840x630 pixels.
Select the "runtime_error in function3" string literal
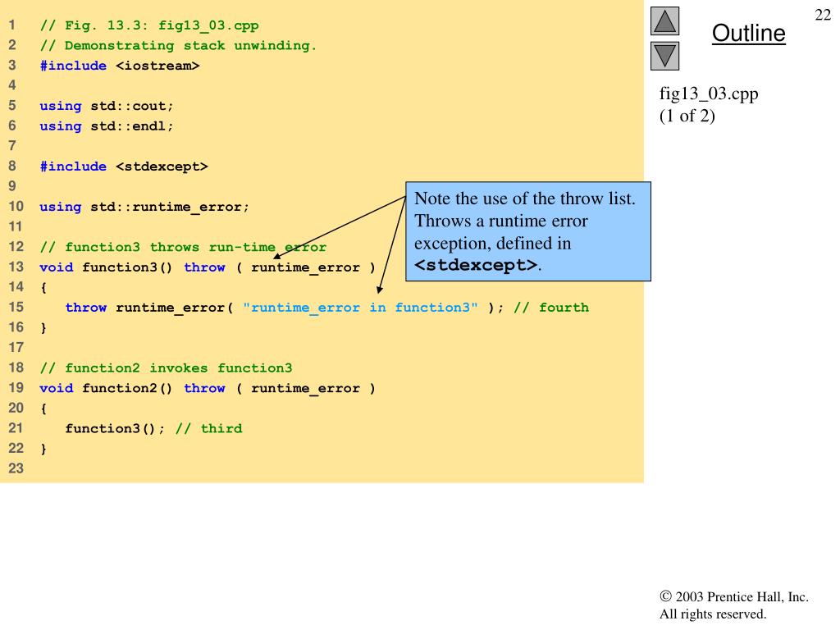360,308
